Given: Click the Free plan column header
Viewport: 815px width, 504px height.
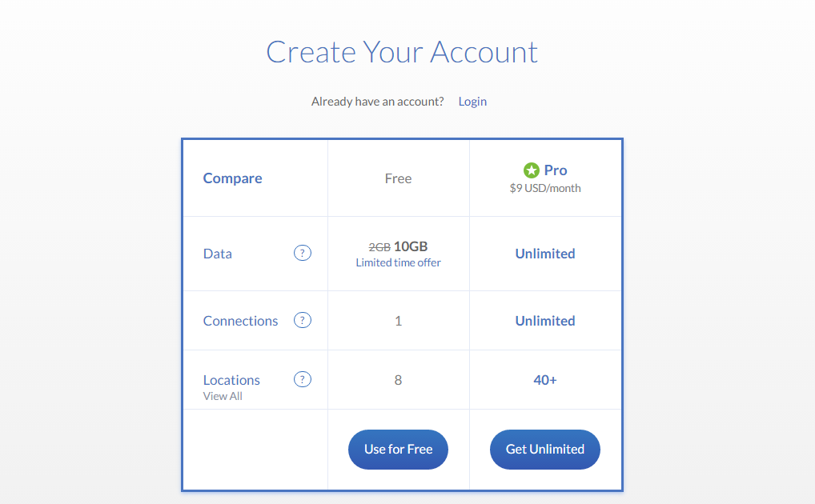Looking at the screenshot, I should 398,178.
